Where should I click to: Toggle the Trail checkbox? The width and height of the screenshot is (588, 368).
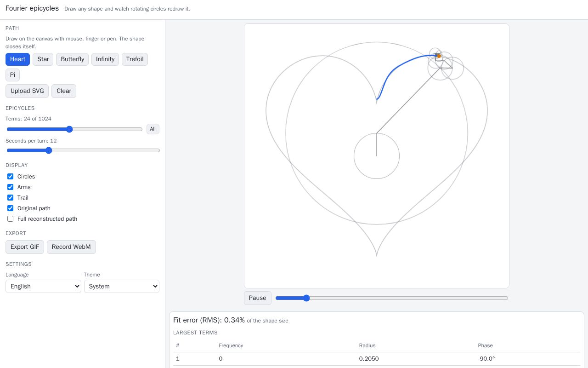(x=10, y=198)
